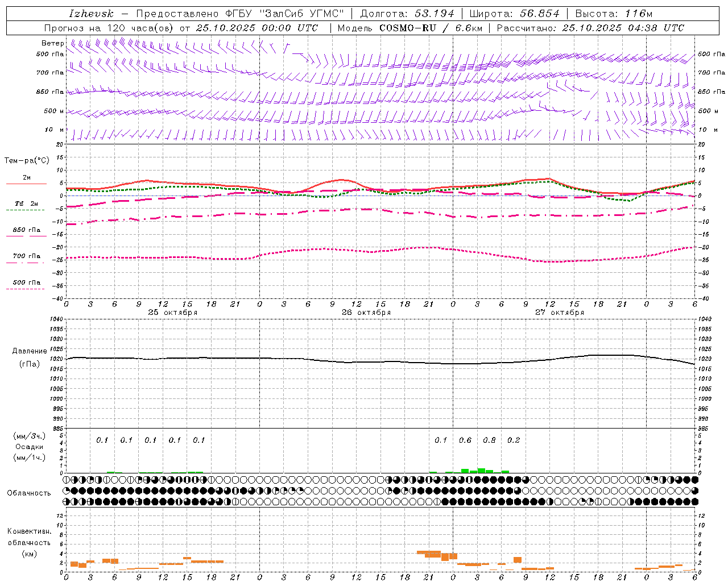Viewport: 728px width, 582px height.
Task: Select the 26 октября date label
Action: (366, 313)
